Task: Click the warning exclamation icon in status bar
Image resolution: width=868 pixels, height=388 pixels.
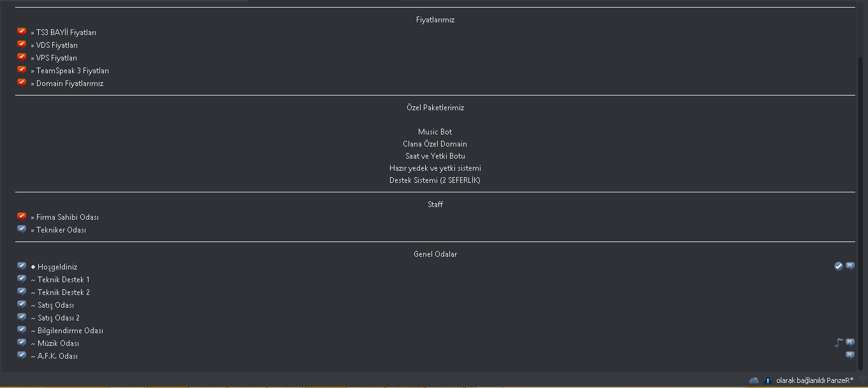Action: click(x=768, y=380)
